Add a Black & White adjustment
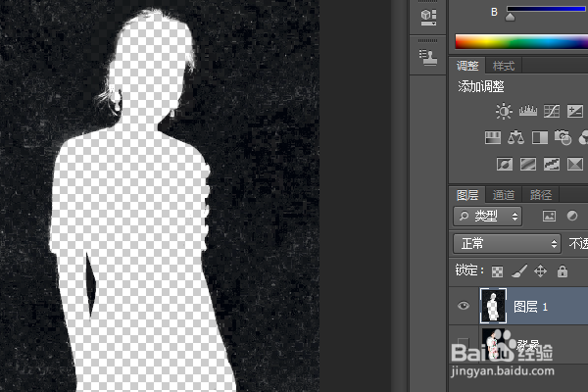588x392 pixels. click(x=540, y=137)
